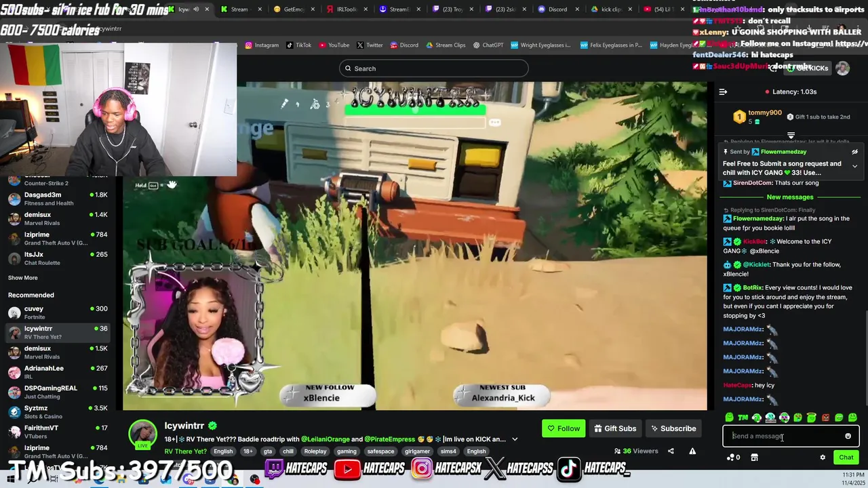Select the 'Roleplay' stream tag
868x488 pixels.
pos(315,451)
